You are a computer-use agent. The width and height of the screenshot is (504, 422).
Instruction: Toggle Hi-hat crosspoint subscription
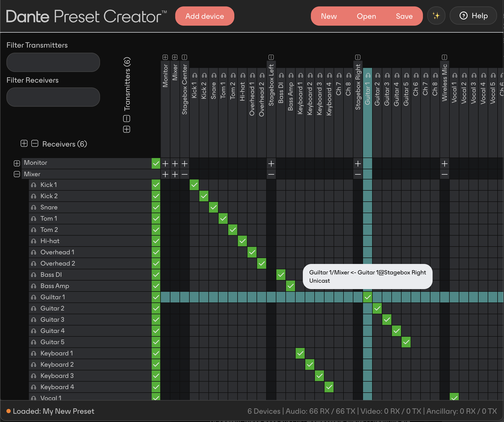tap(242, 241)
